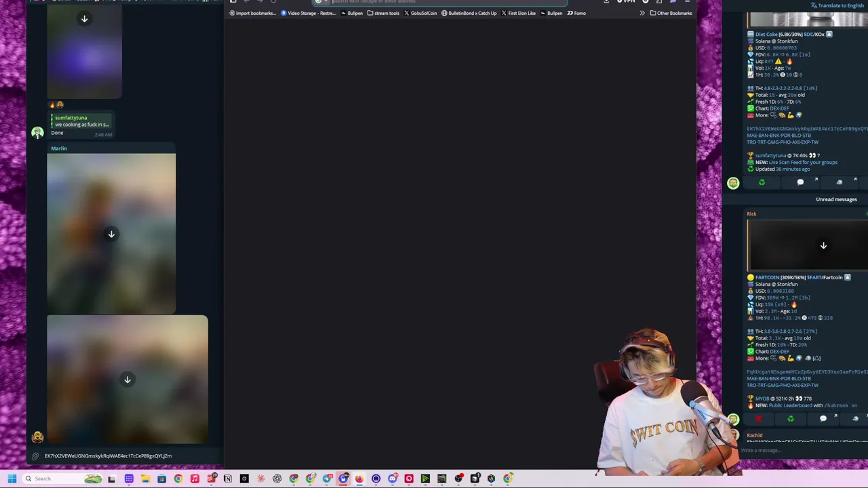Screen dimensions: 868x488
Task: Click the Windows Start button
Action: pos(12,479)
